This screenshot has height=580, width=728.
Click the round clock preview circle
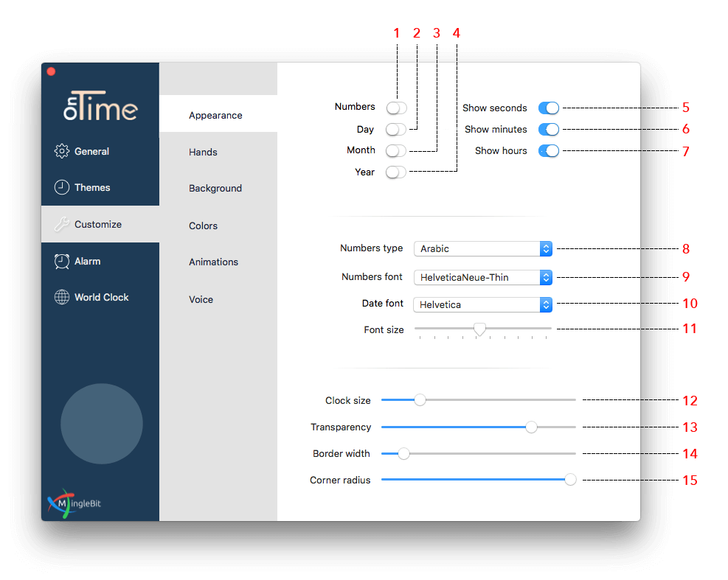click(102, 424)
